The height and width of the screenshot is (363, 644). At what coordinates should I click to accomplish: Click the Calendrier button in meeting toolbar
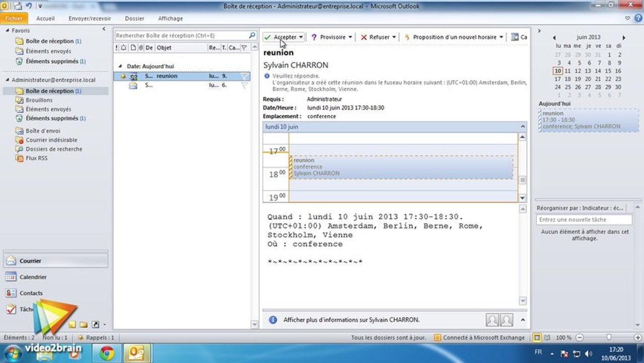click(x=519, y=37)
